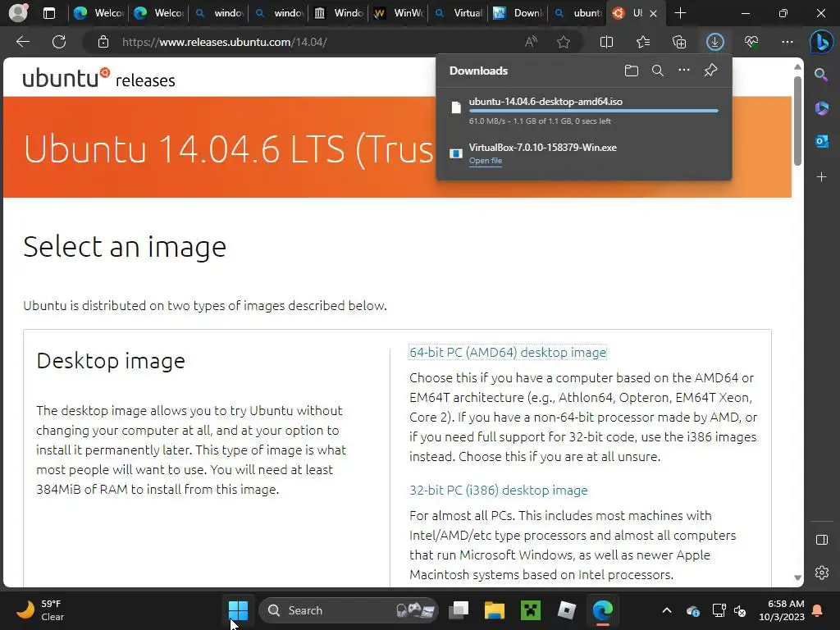840x630 pixels.
Task: Open Roblox taskbar icon
Action: coord(566,610)
